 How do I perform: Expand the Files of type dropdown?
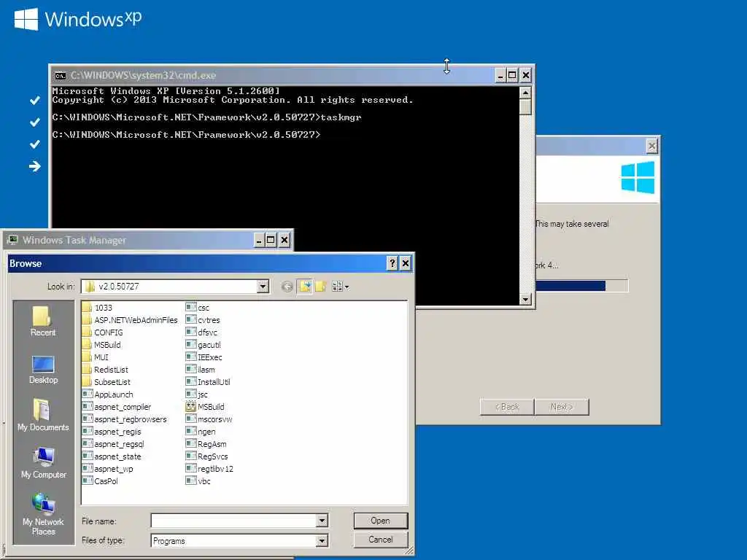point(322,540)
